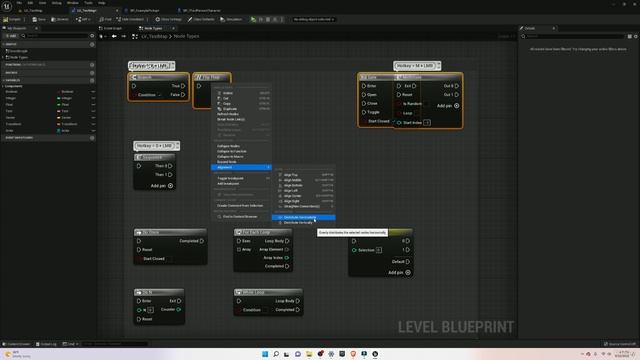Click the Windows Start taskbar icon
This screenshot has width=640, height=360.
pyautogui.click(x=265, y=354)
